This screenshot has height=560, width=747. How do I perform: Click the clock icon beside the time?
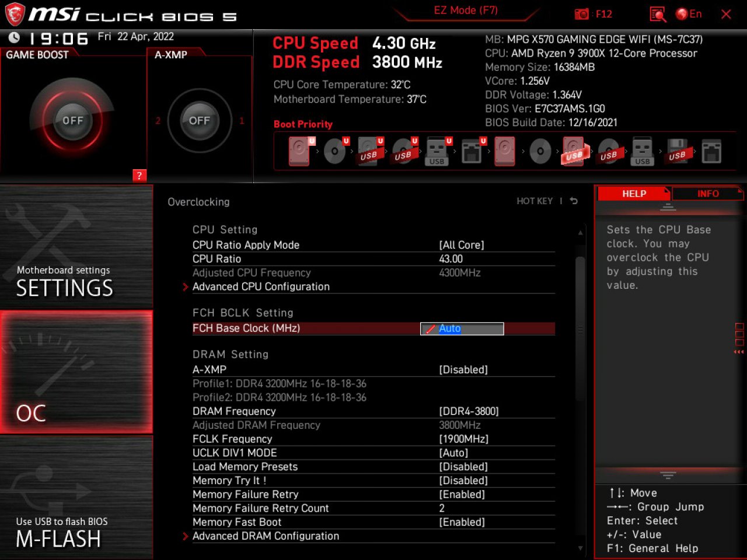[14, 38]
